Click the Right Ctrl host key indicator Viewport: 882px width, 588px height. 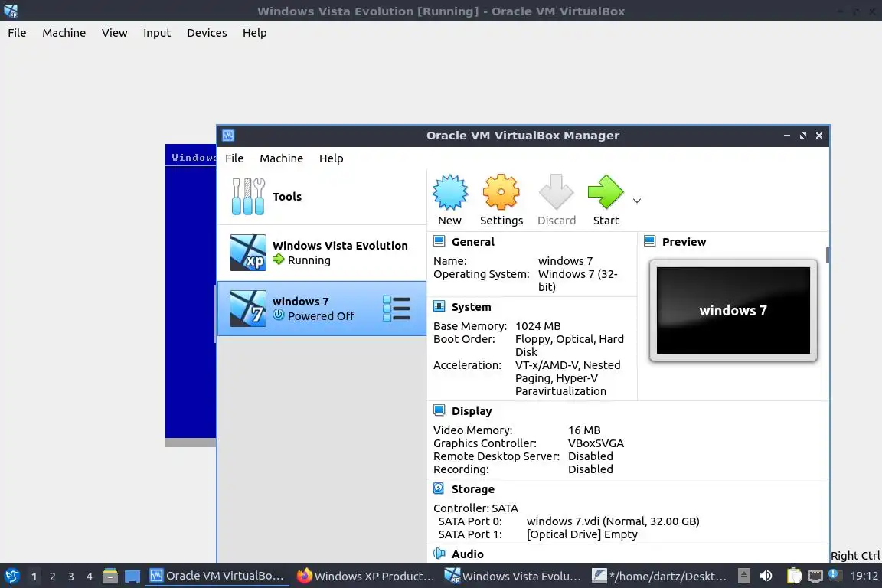point(854,555)
